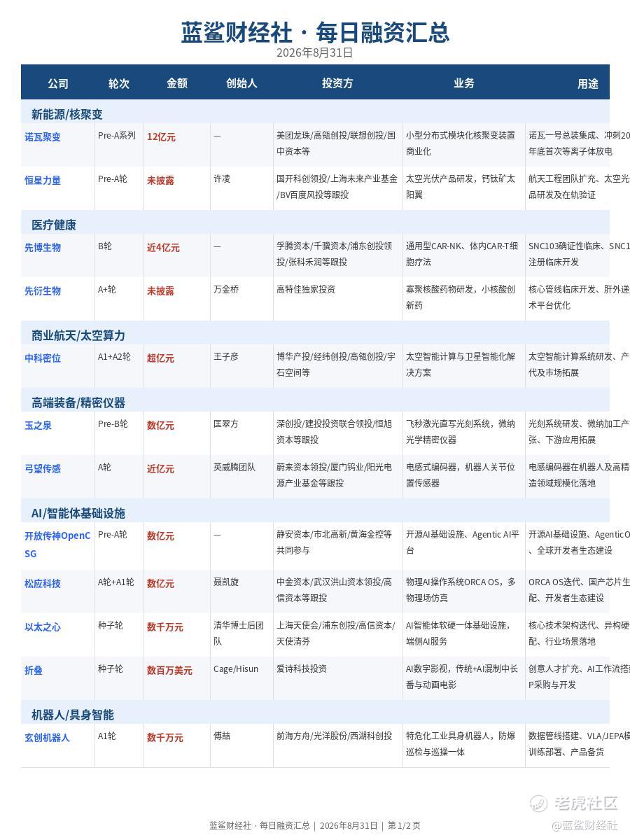630x840 pixels.
Task: Open the 松应科技 company link
Action: 43,584
